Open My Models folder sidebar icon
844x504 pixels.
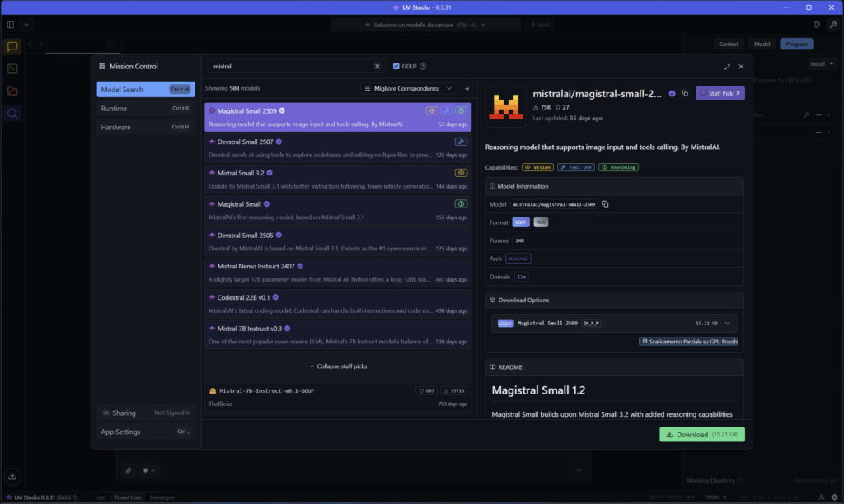[12, 91]
